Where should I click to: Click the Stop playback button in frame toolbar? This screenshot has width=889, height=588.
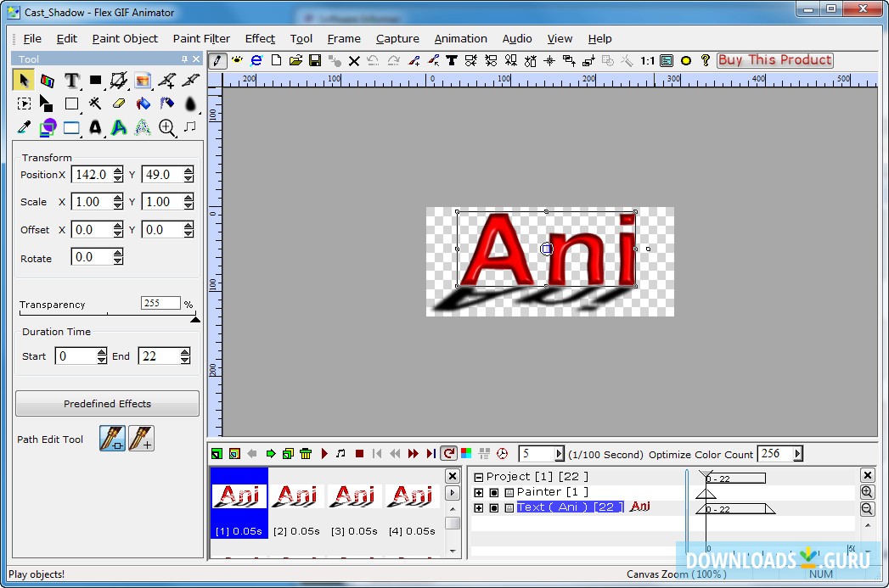coord(359,453)
